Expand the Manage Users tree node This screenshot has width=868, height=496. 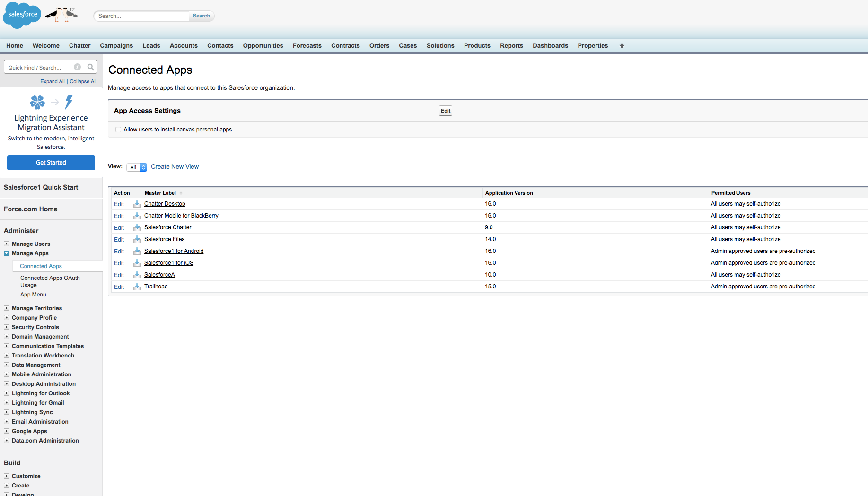7,244
